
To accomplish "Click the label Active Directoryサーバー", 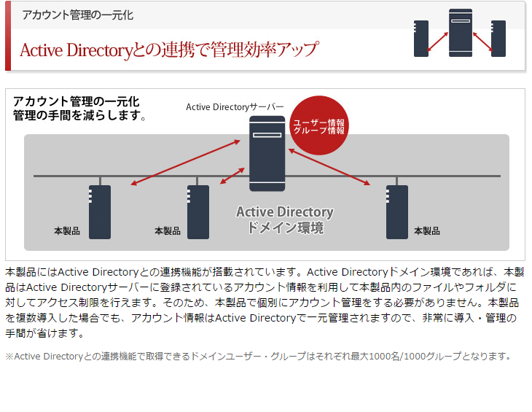I will [x=235, y=107].
